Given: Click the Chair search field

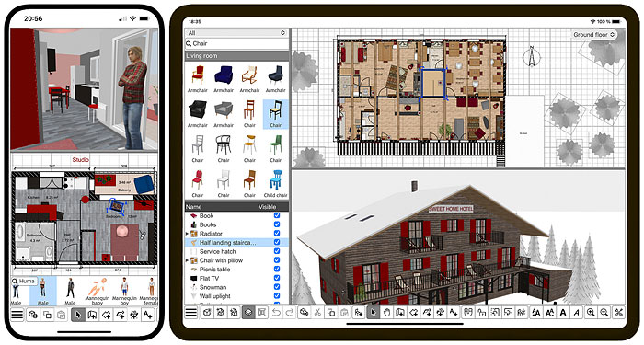Looking at the screenshot, I should point(236,43).
